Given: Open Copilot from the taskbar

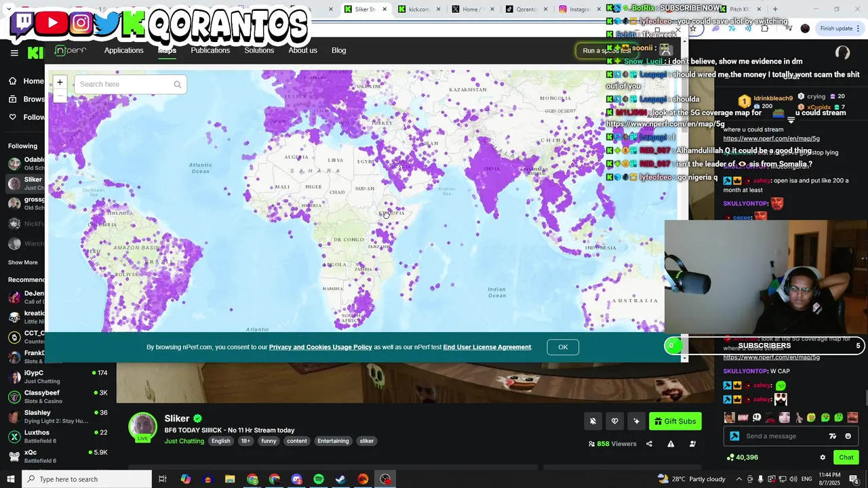Looking at the screenshot, I should click(x=185, y=479).
